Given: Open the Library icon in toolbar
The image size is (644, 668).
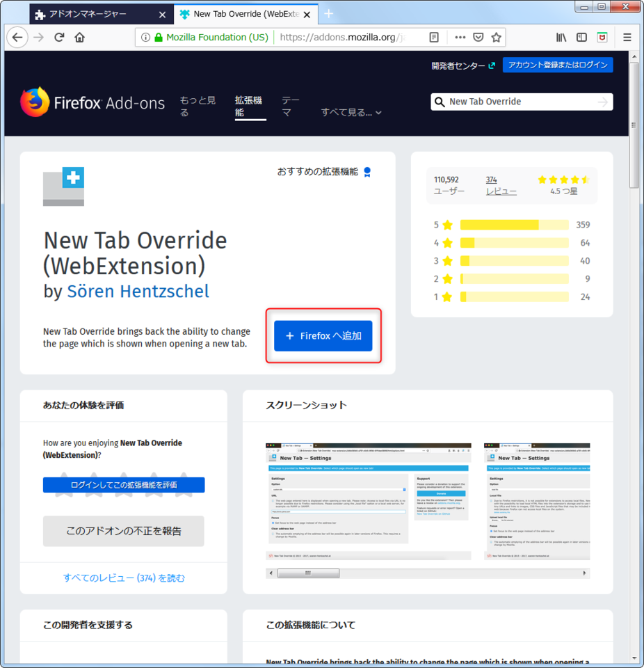Looking at the screenshot, I should click(561, 38).
